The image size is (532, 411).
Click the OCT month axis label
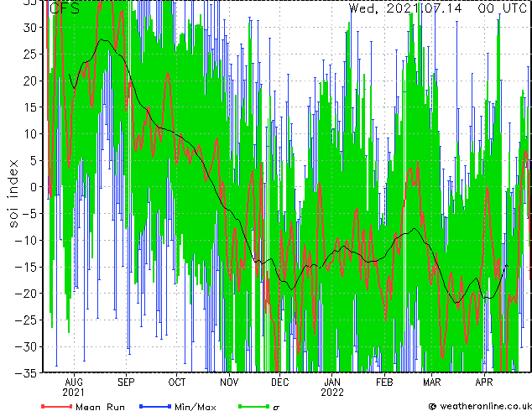(177, 382)
